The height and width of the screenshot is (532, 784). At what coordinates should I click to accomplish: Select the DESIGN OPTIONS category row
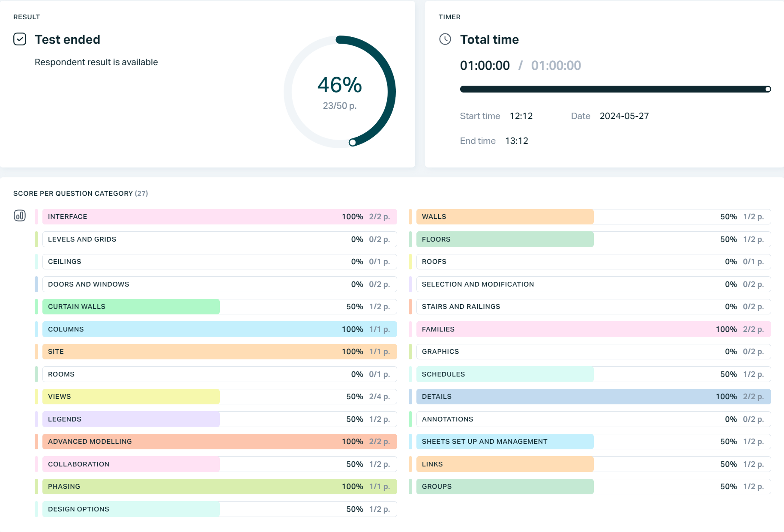pos(219,509)
